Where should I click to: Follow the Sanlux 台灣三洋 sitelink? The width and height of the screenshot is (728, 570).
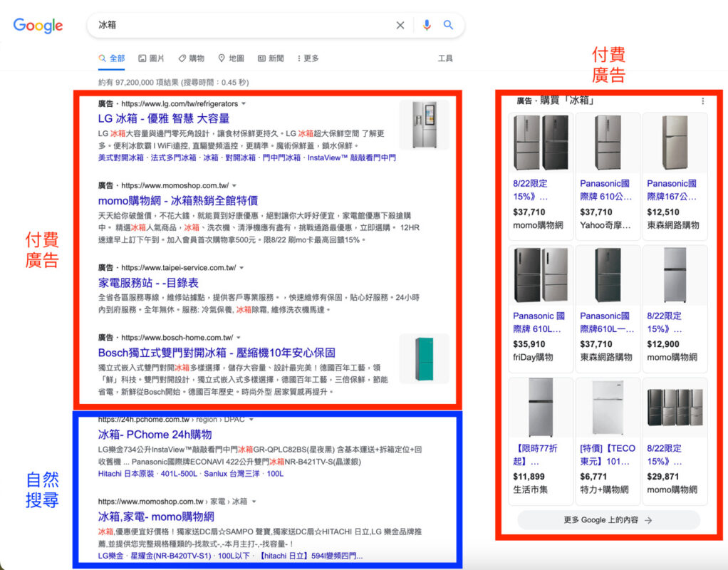pos(232,474)
